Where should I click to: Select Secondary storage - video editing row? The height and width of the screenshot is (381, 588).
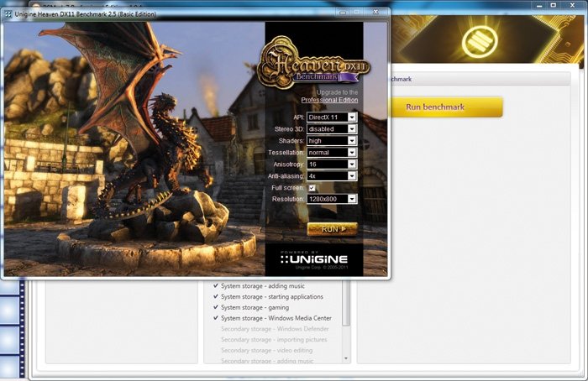[x=266, y=350]
